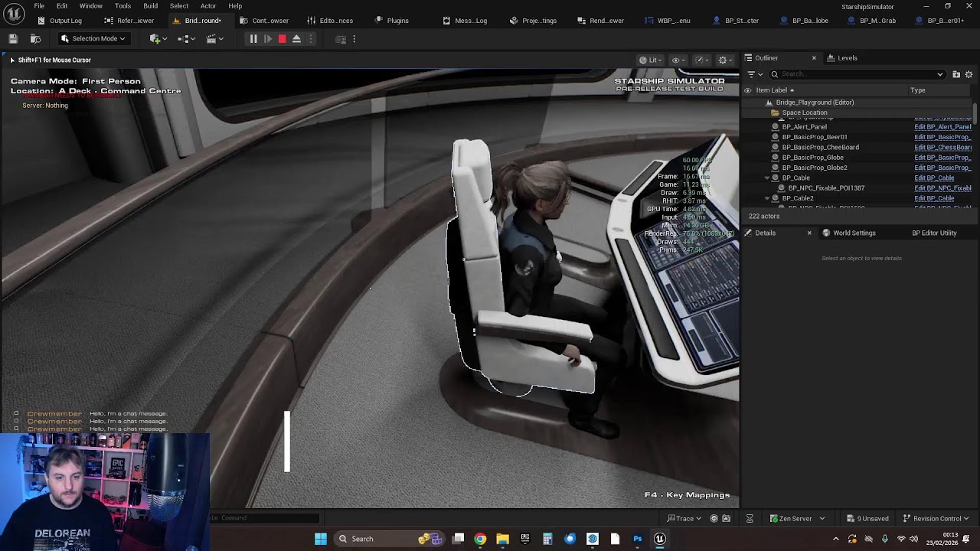Toggle the Outliner visibility column header
This screenshot has width=980, height=551.
pyautogui.click(x=748, y=90)
